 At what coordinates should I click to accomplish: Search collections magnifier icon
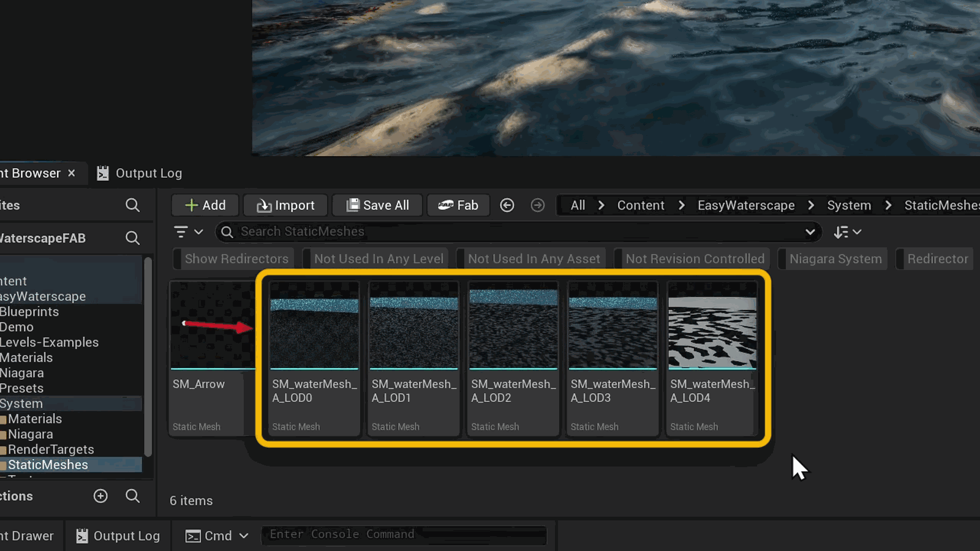click(132, 496)
